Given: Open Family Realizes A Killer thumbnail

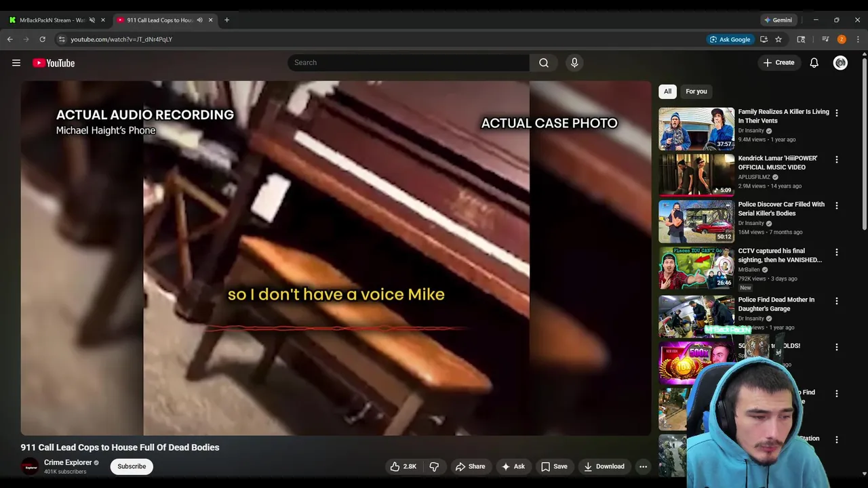Looking at the screenshot, I should (696, 129).
